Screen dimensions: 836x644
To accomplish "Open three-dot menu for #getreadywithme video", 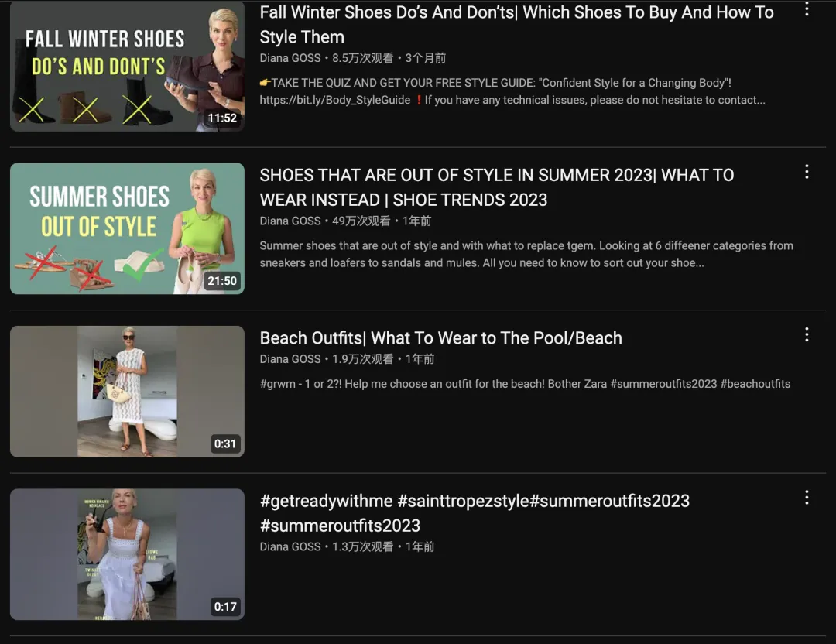I will point(807,498).
